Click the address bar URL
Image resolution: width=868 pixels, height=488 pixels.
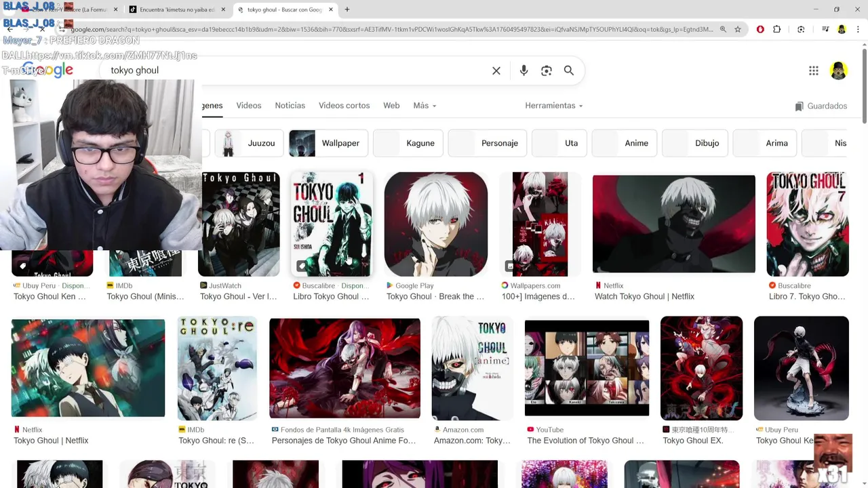(x=391, y=29)
